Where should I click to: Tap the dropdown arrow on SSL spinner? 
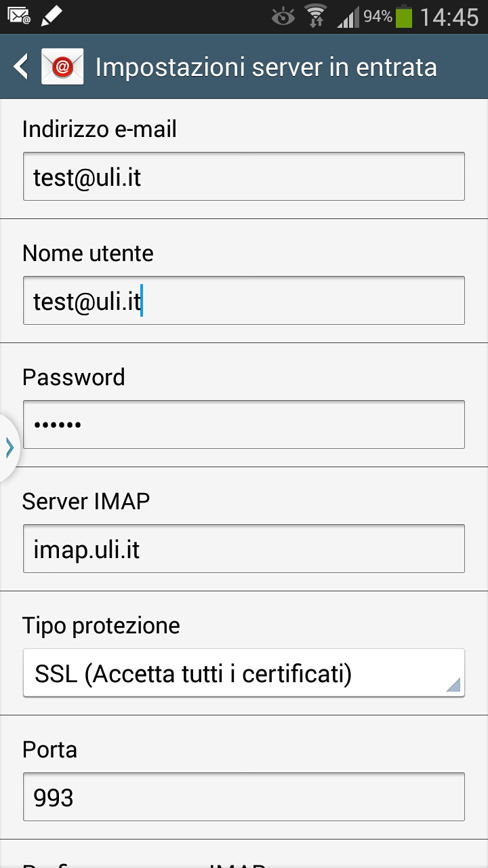(453, 685)
